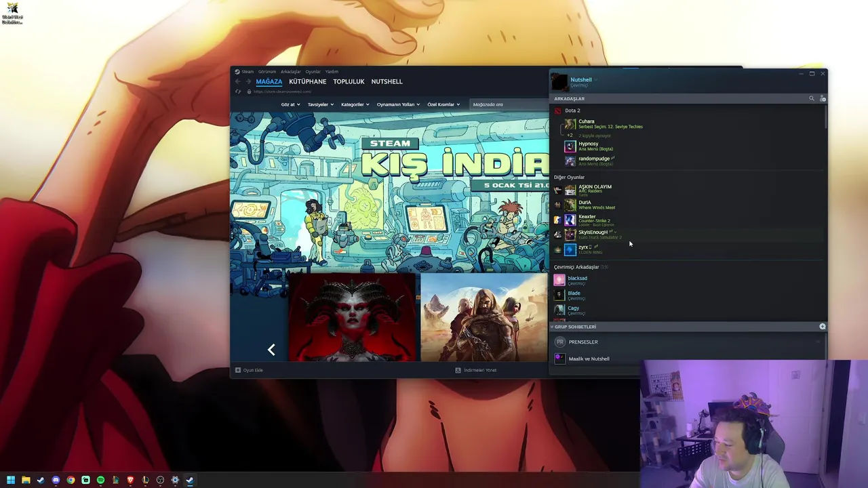This screenshot has height=488, width=868.
Task: Search friends with the magnifier icon
Action: [x=811, y=99]
